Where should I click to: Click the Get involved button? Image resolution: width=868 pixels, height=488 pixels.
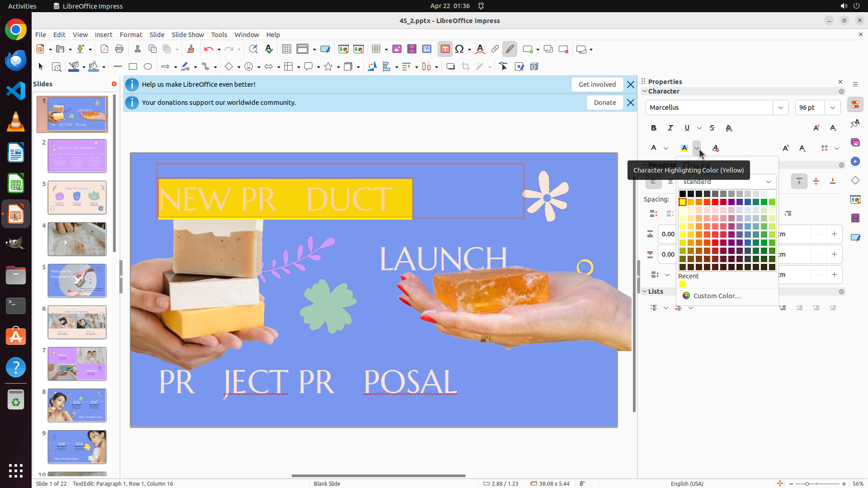coord(597,84)
